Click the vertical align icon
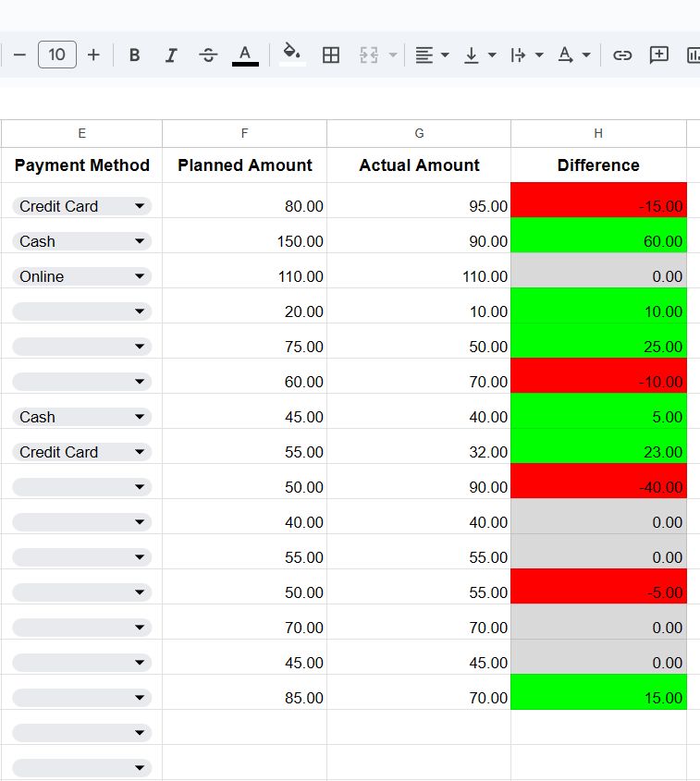700x781 pixels. pyautogui.click(x=471, y=55)
